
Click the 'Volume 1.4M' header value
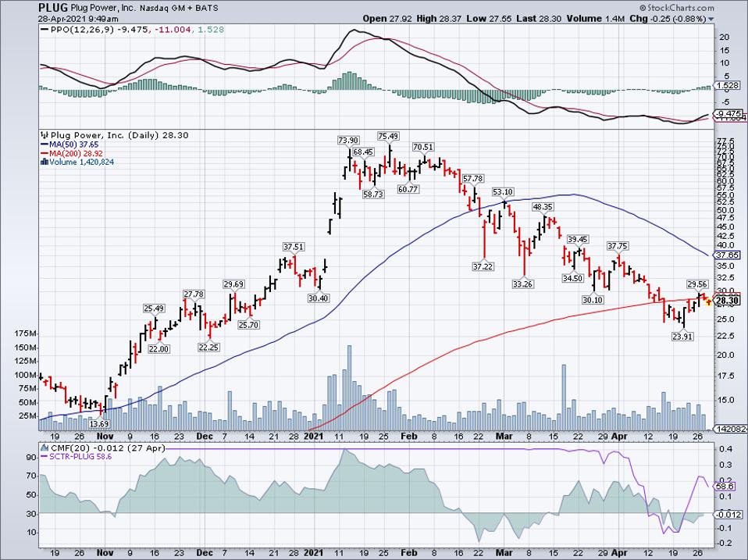click(x=596, y=19)
